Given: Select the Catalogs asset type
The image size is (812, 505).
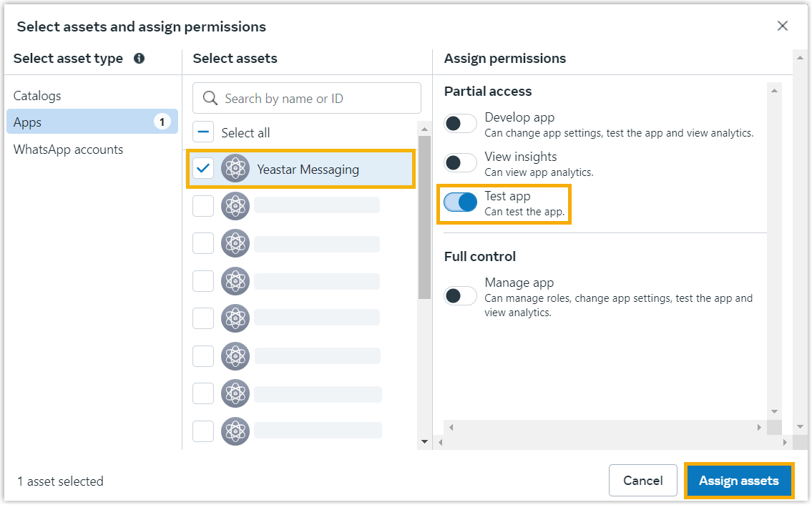Looking at the screenshot, I should [37, 96].
